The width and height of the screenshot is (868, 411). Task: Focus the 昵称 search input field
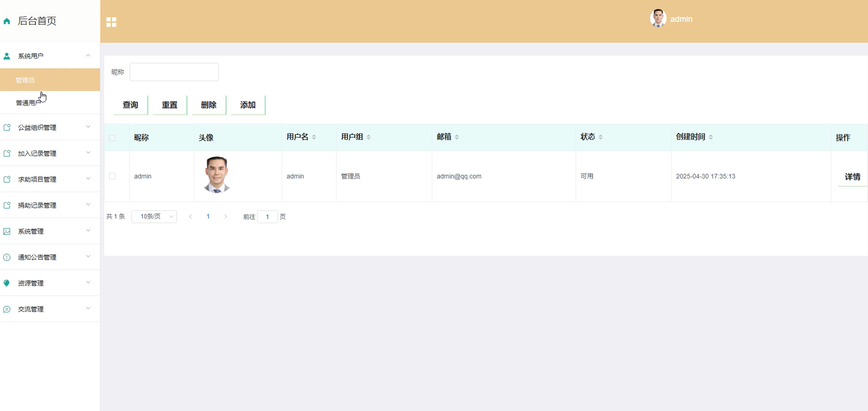[x=174, y=72]
